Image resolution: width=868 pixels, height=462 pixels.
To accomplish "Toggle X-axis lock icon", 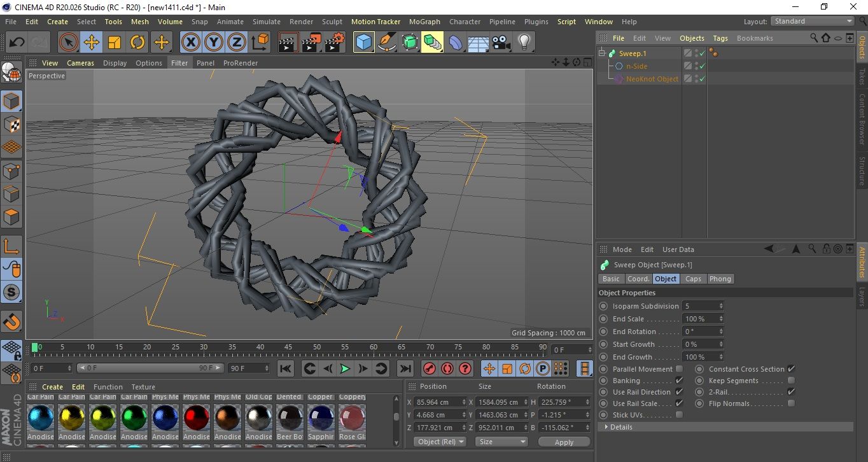I will tap(190, 43).
